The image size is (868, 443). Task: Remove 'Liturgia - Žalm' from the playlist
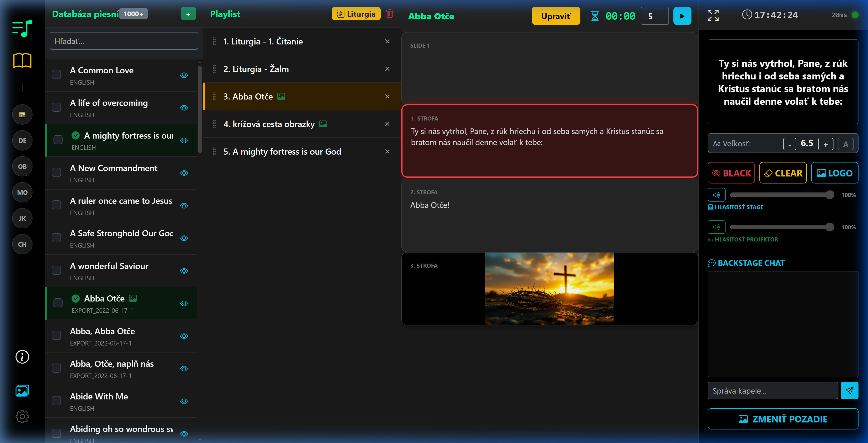tap(387, 69)
